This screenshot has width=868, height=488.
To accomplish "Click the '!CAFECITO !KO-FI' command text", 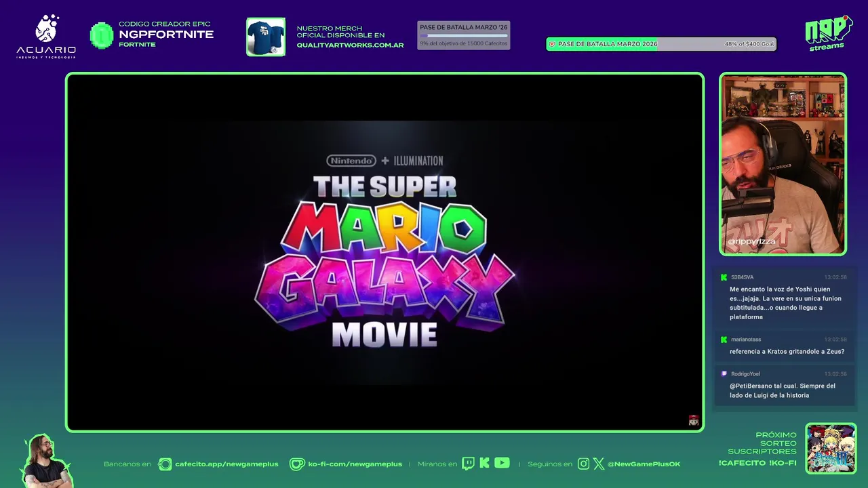I will tap(757, 463).
